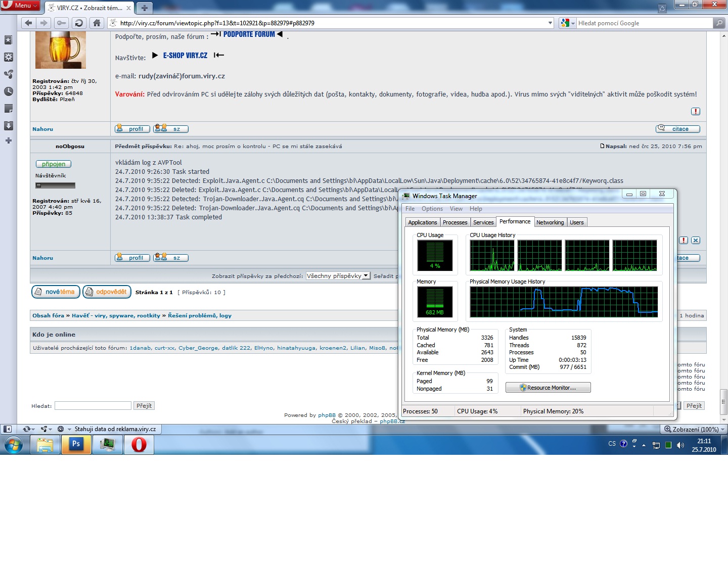Click the Resource Monitor button

(548, 388)
